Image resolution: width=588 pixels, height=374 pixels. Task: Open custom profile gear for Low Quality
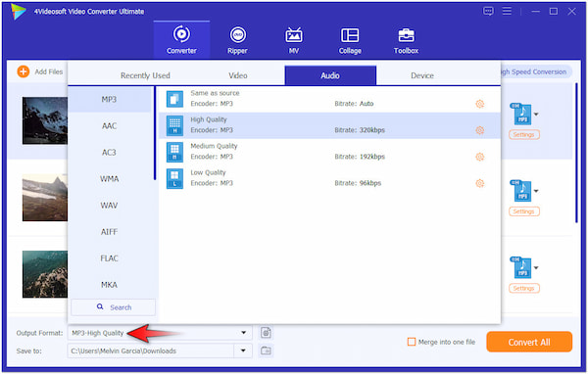[479, 183]
